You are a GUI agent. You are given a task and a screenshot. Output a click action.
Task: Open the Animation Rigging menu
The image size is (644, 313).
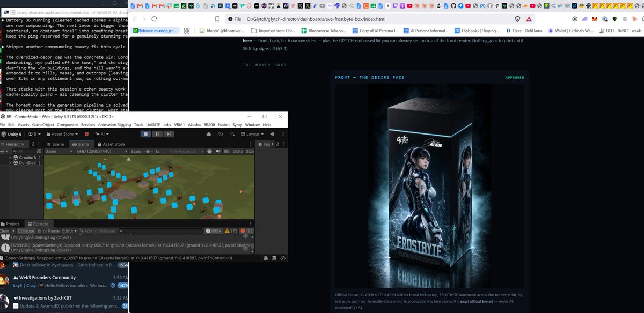(114, 125)
